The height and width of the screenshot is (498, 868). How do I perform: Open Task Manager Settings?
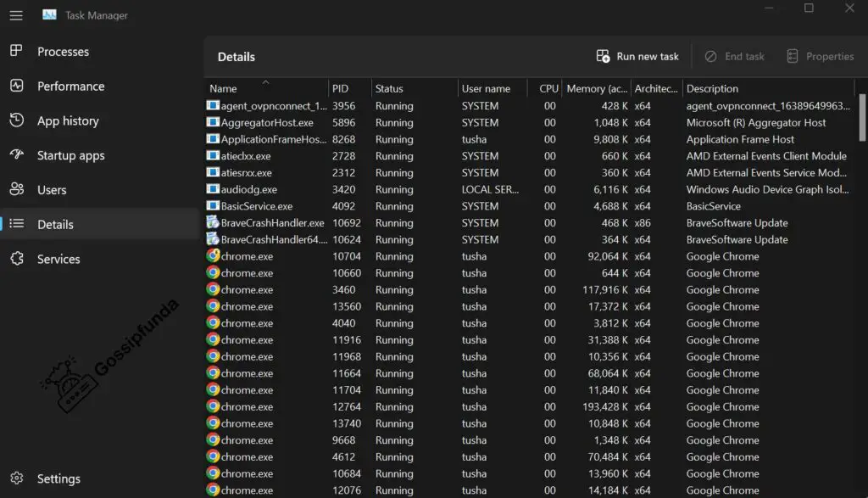pyautogui.click(x=100, y=478)
